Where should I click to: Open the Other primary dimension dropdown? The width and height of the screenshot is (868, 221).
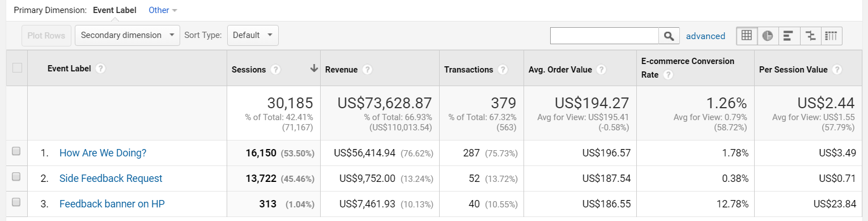pyautogui.click(x=163, y=10)
